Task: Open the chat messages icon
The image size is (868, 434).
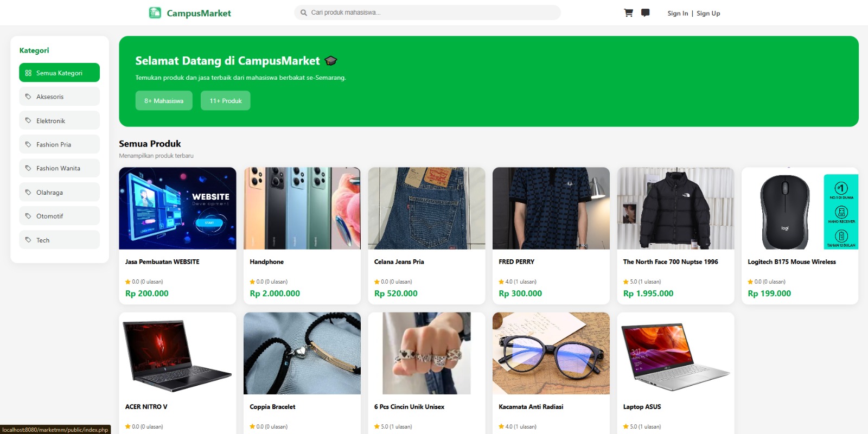Action: [645, 13]
